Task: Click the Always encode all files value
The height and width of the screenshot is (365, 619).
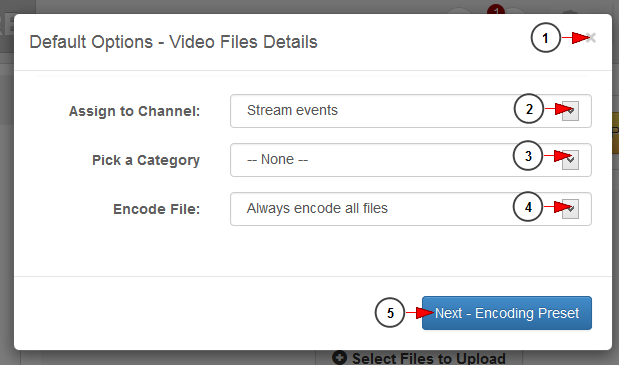Action: 317,208
